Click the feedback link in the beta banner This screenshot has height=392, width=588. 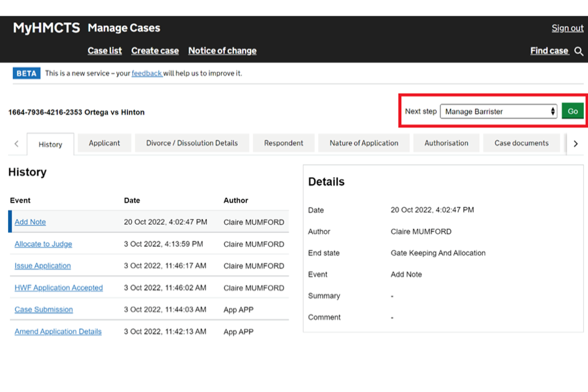pos(146,73)
